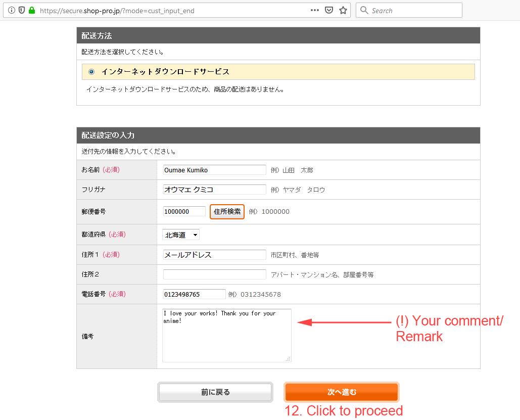Open the 北海道 prefecture dropdown
520x420 pixels.
pos(181,235)
